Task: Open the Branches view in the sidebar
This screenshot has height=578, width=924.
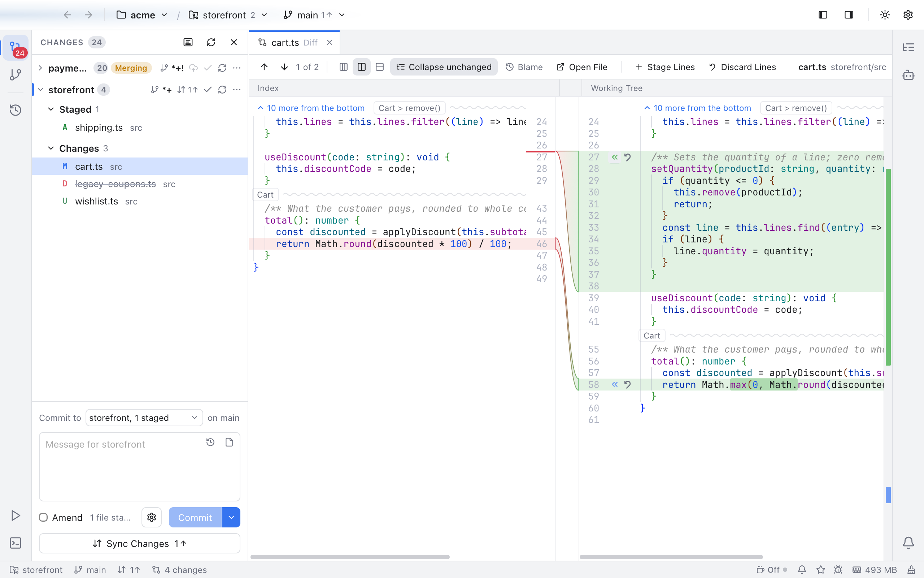Action: (x=16, y=74)
